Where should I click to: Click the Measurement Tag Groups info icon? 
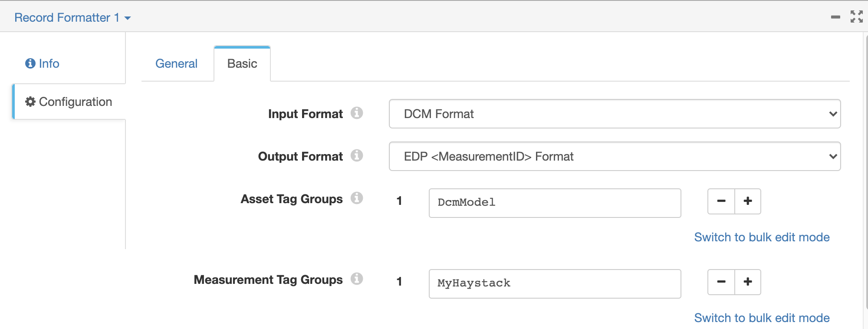[357, 279]
